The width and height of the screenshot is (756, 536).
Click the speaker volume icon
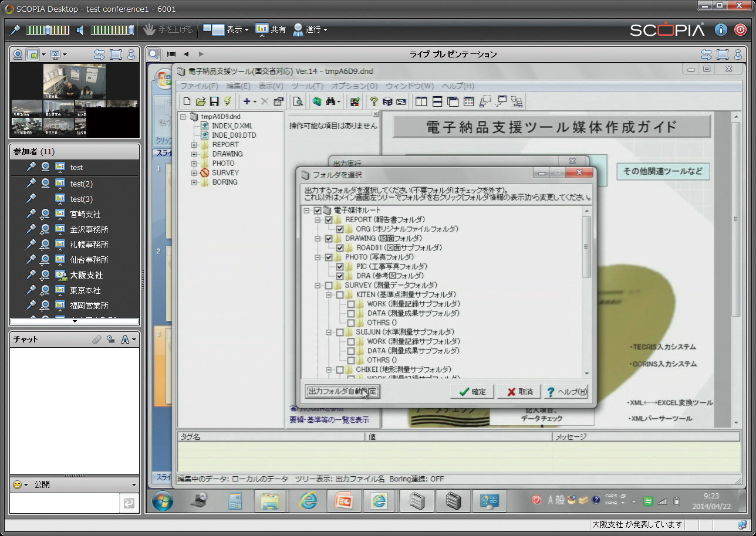coord(81,29)
